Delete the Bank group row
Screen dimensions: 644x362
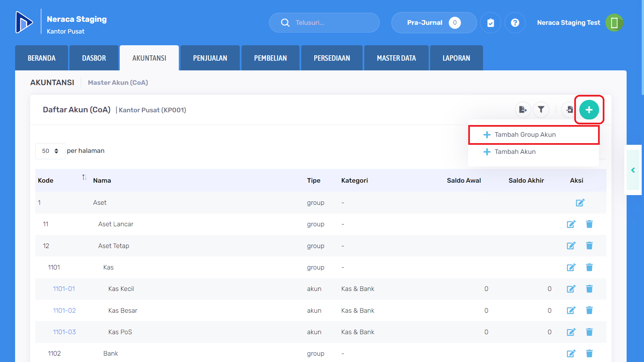tap(589, 353)
